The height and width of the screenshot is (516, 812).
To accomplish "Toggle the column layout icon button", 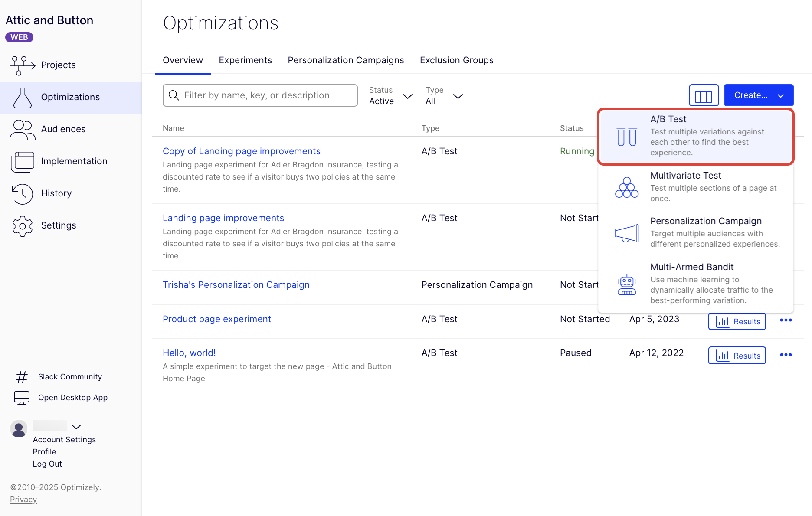I will click(704, 95).
